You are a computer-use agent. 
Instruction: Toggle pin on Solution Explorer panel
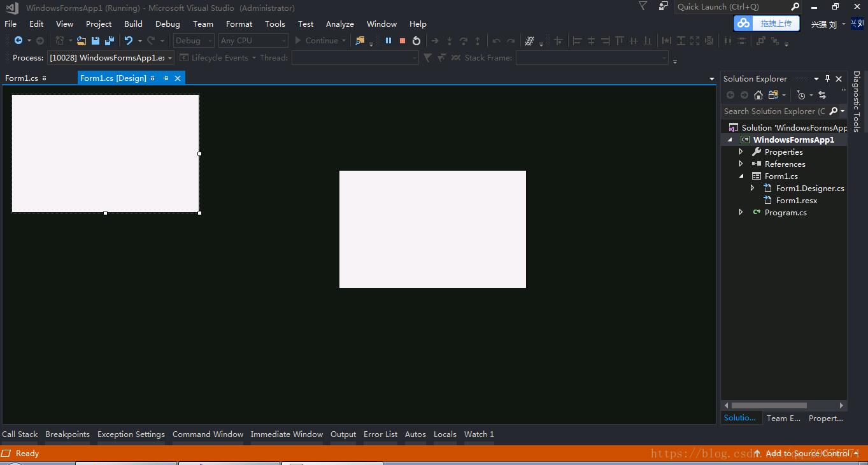click(x=827, y=78)
